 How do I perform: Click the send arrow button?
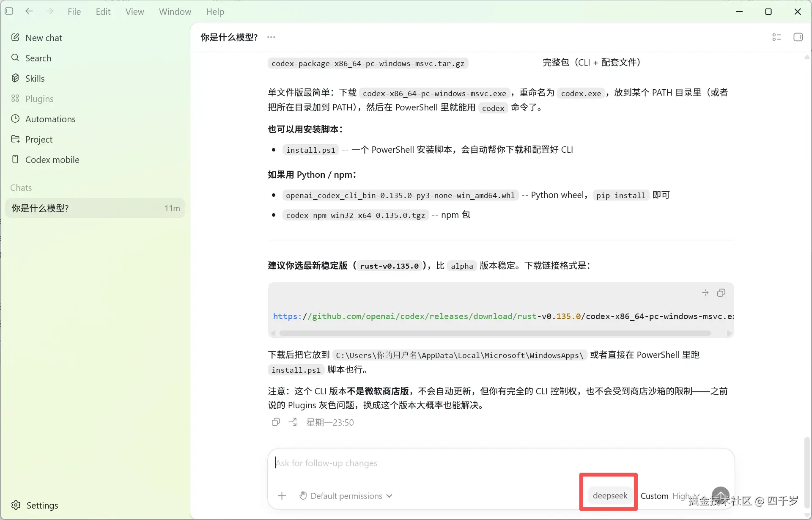coord(721,495)
